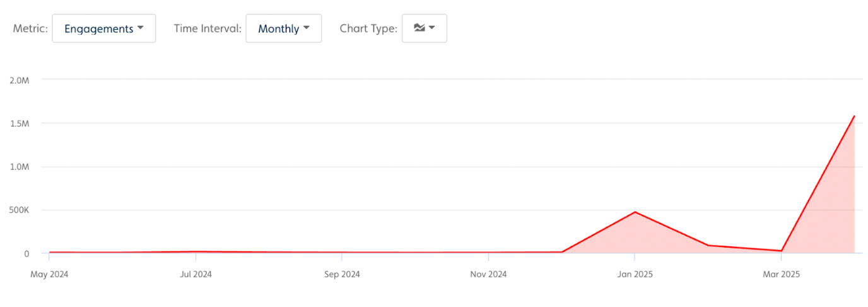The image size is (868, 307).
Task: Click the caret arrow next to Engagements
Action: tap(141, 28)
